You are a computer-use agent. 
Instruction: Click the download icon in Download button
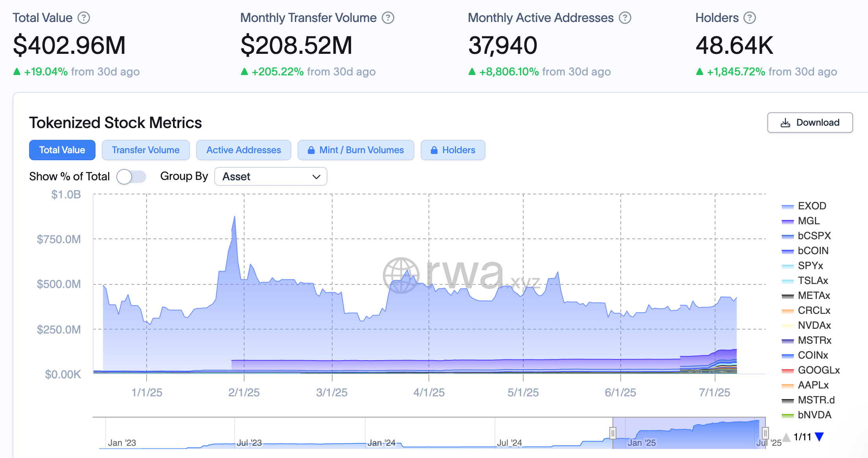[785, 123]
